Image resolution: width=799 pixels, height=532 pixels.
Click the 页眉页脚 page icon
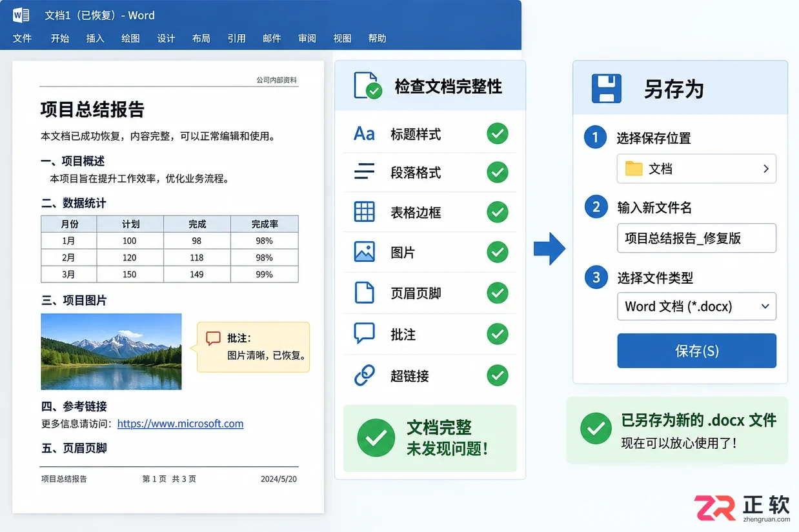tap(364, 293)
